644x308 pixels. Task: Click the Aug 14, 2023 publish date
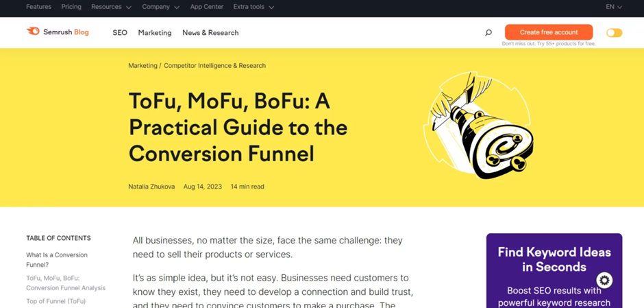(203, 187)
